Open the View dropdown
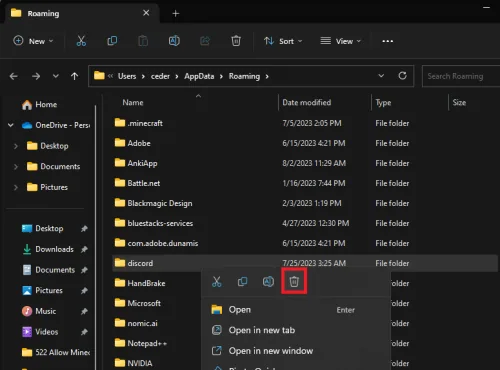 coord(340,41)
